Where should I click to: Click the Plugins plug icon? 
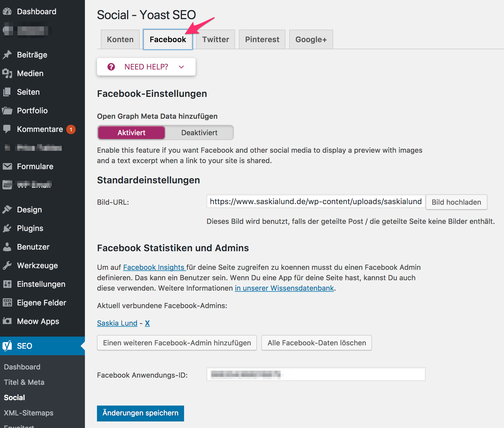click(7, 228)
